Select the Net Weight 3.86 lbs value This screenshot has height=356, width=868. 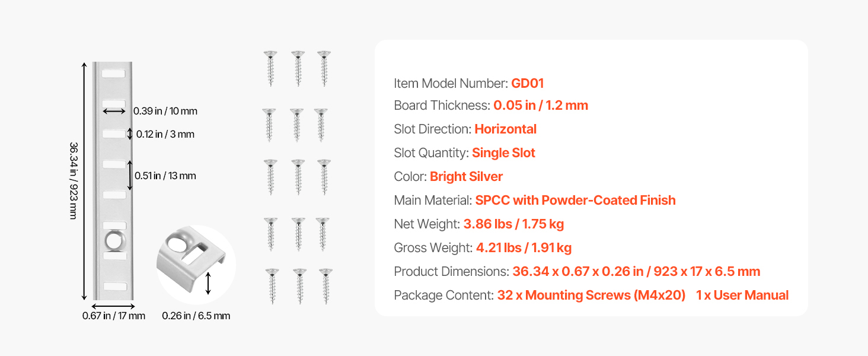(513, 224)
